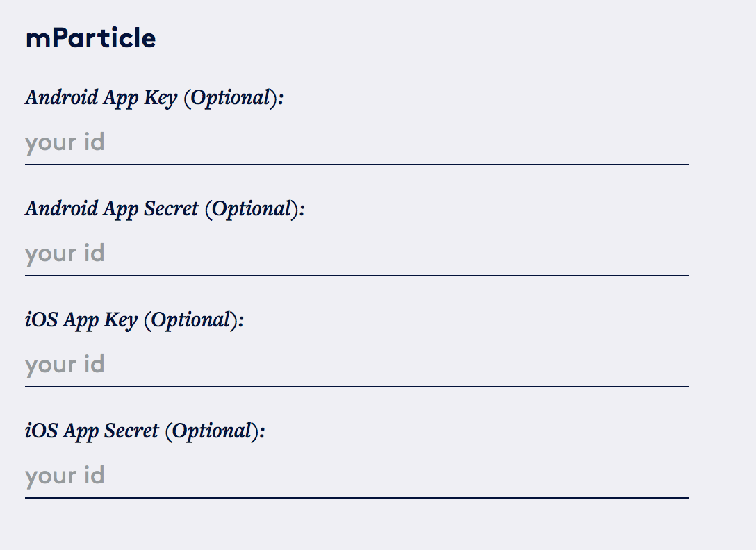The height and width of the screenshot is (550, 756).
Task: Click the word Optional in Android App Secret label
Action: 252,210
